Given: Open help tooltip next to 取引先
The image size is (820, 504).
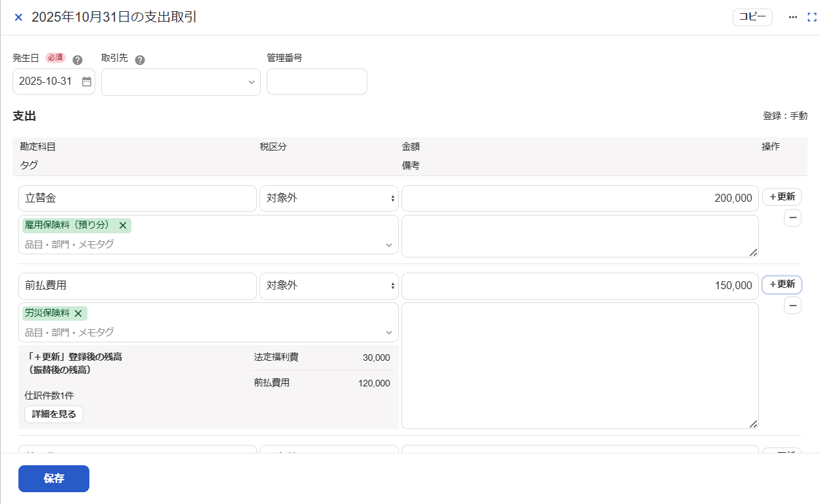Looking at the screenshot, I should [x=139, y=60].
